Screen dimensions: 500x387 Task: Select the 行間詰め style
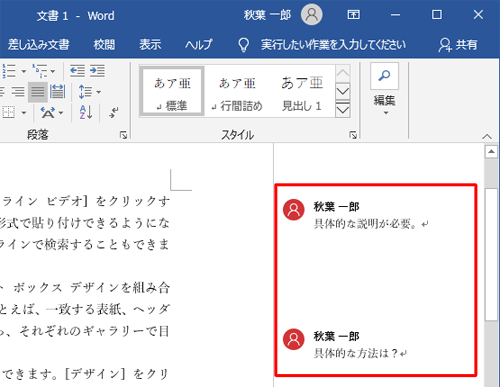coord(237,91)
